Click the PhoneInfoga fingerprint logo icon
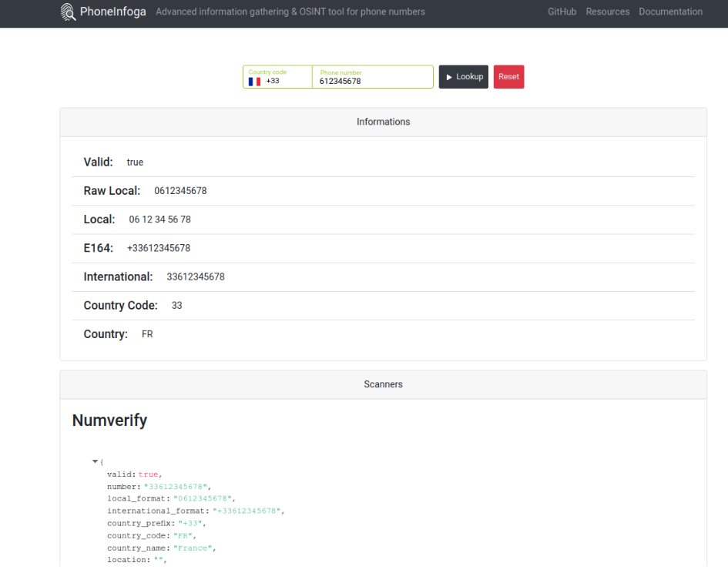This screenshot has width=728, height=573. pos(68,12)
